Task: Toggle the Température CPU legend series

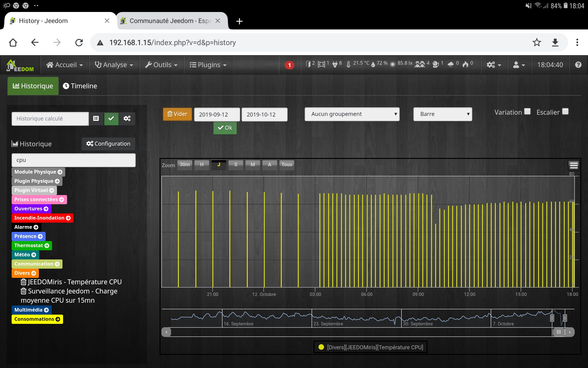Action: (x=371, y=347)
